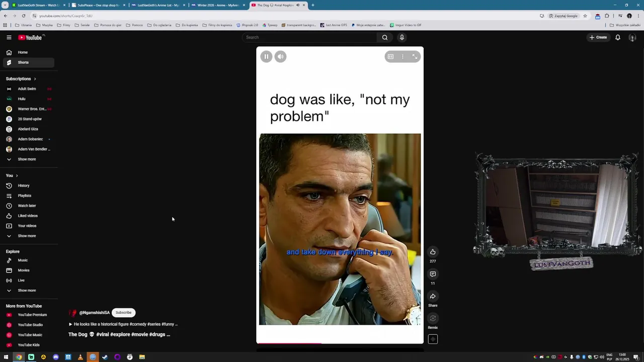Toggle captions on the Short
This screenshot has height=362, width=644.
coord(390,57)
